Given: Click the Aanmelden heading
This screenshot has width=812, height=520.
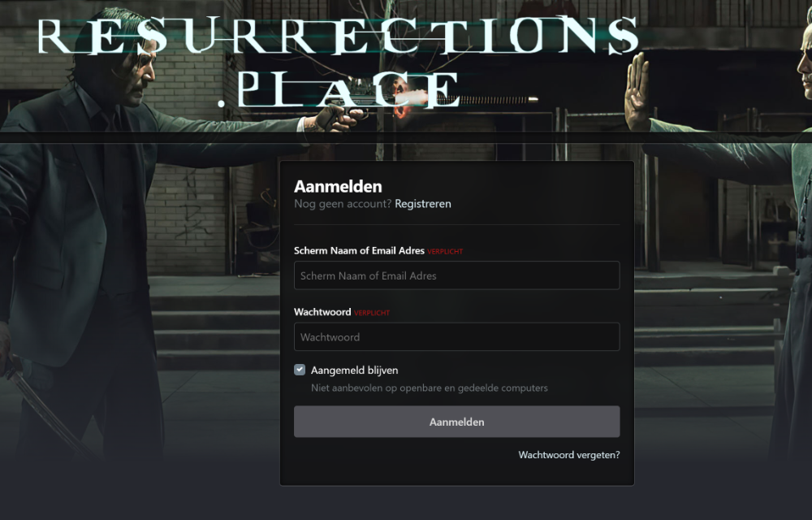Looking at the screenshot, I should pos(338,186).
